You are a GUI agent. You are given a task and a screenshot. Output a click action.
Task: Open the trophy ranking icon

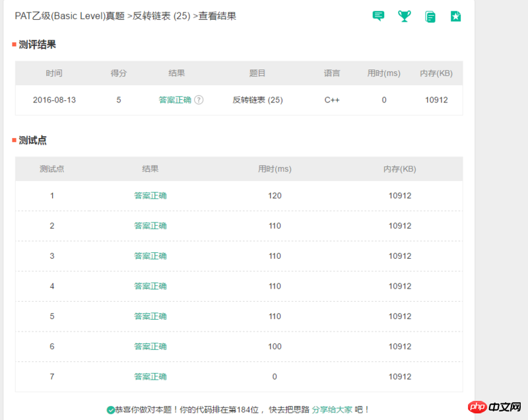[404, 16]
